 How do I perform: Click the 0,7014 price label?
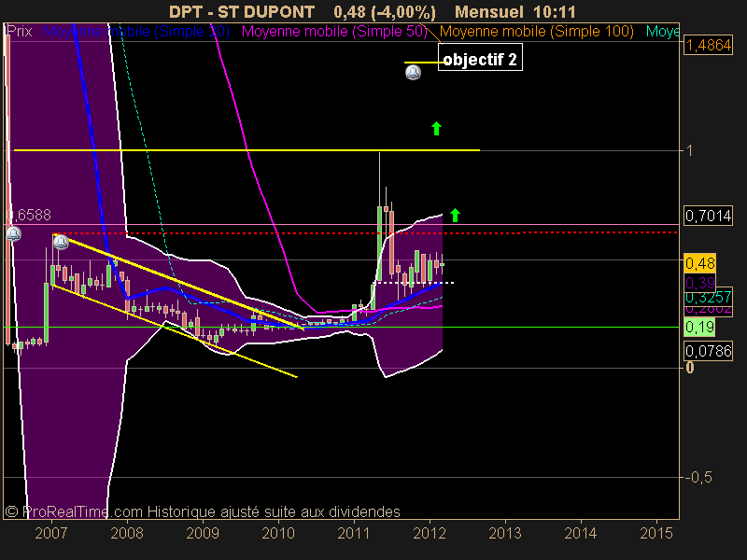click(x=708, y=217)
